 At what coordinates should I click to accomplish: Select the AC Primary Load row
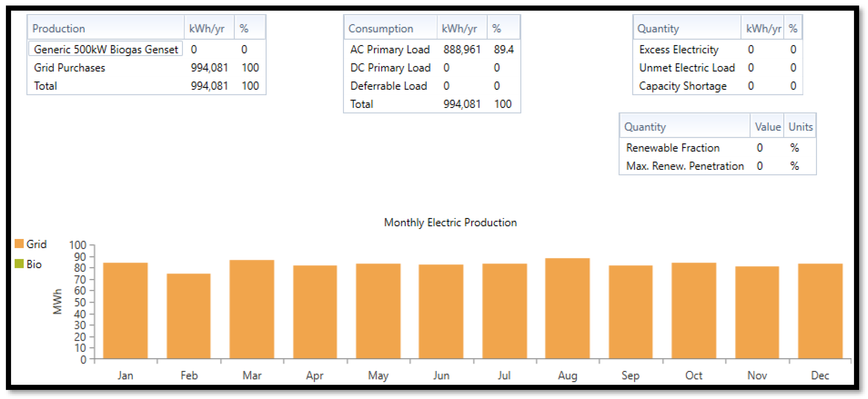(390, 50)
